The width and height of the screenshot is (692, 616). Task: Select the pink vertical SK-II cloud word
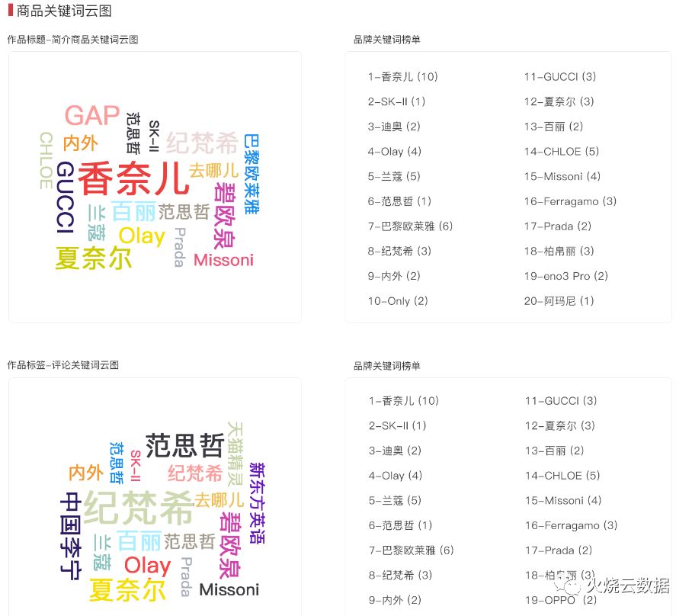point(136,466)
